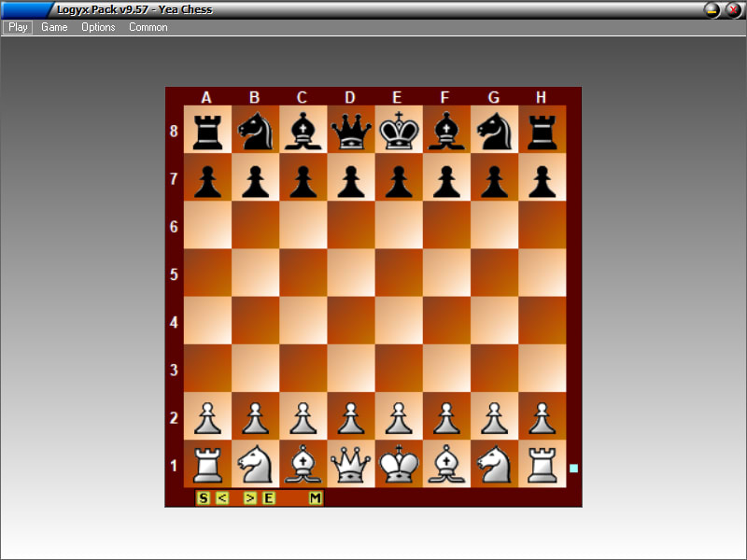Image resolution: width=747 pixels, height=560 pixels.
Task: Select the black bishop on F8
Action: click(x=446, y=130)
